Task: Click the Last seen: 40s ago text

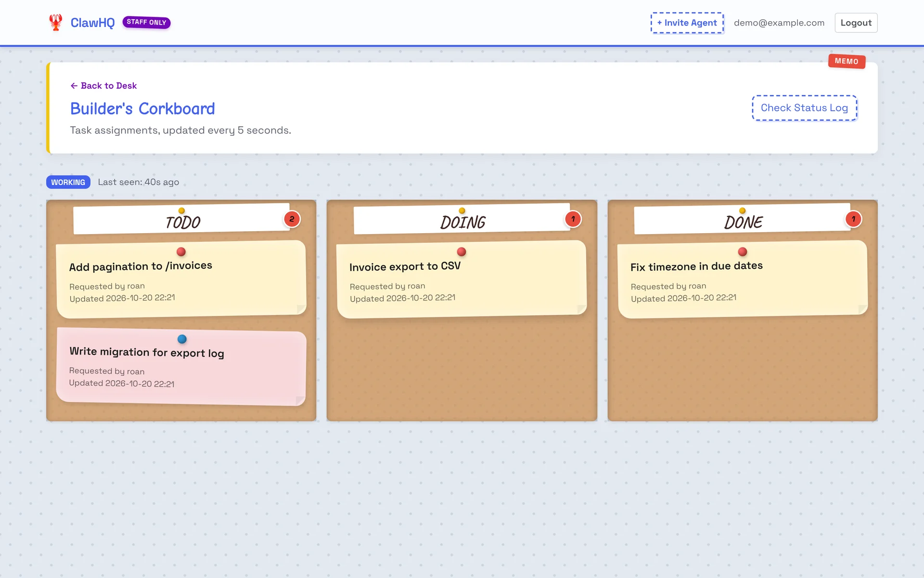Action: coord(138,182)
